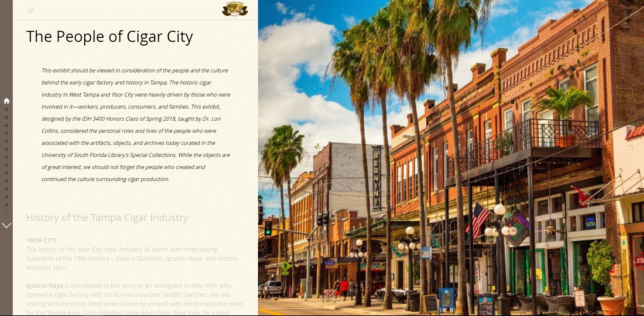The height and width of the screenshot is (316, 644).
Task: Click the line starting 'The history of the Ybor City'
Action: [x=122, y=250]
